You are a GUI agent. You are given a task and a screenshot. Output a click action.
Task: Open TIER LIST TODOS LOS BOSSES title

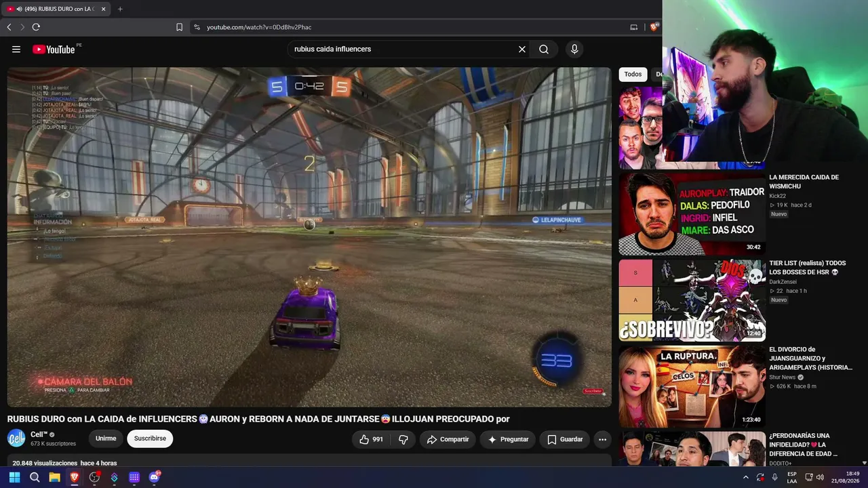(807, 268)
